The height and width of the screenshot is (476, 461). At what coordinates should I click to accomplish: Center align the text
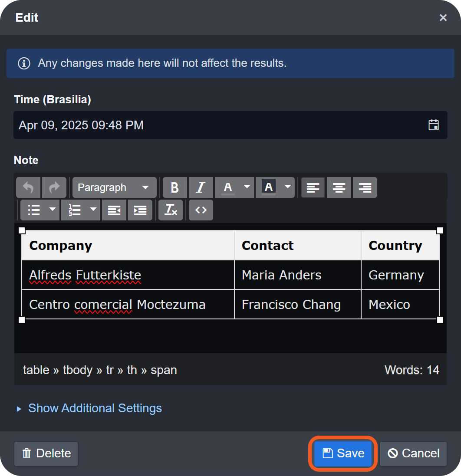(x=339, y=187)
